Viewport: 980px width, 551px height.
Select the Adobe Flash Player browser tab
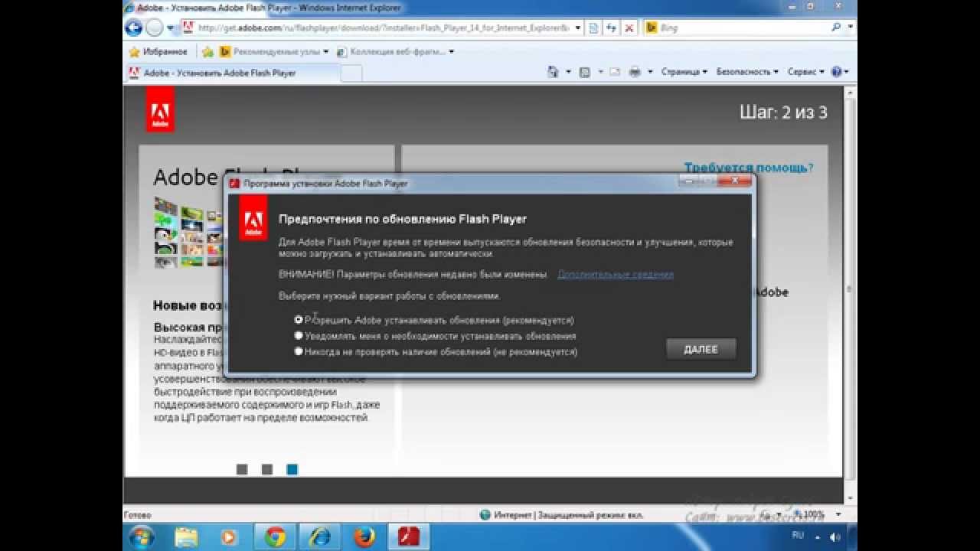231,73
